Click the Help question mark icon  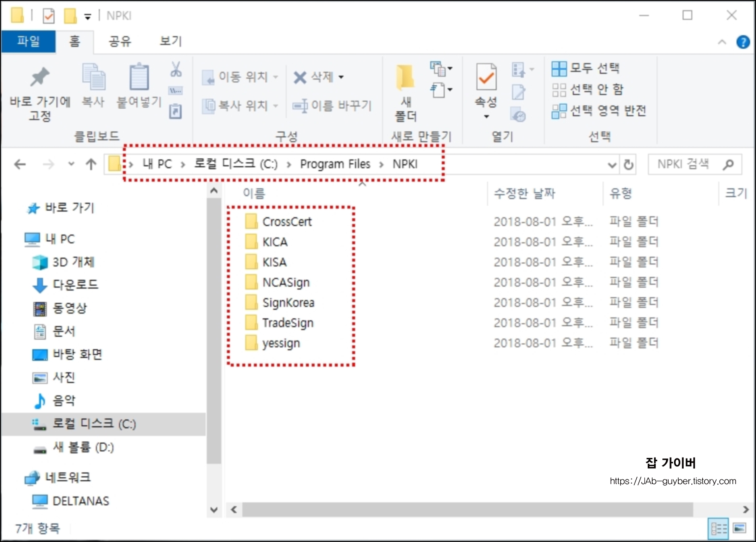point(743,42)
